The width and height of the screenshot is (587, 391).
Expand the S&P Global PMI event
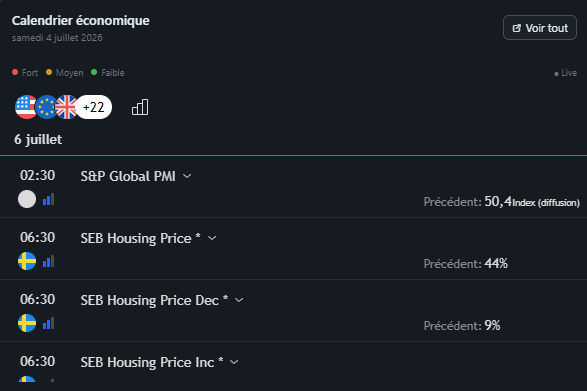(187, 176)
